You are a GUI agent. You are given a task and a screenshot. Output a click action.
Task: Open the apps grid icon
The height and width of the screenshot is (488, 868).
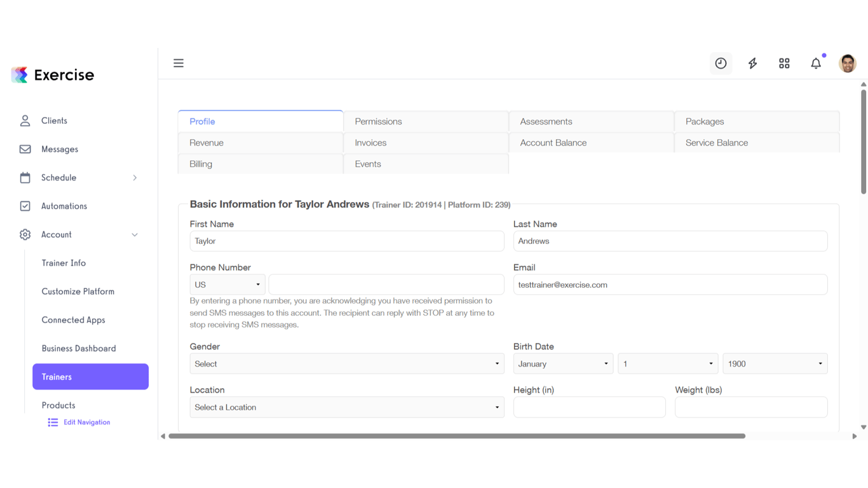[x=784, y=63]
